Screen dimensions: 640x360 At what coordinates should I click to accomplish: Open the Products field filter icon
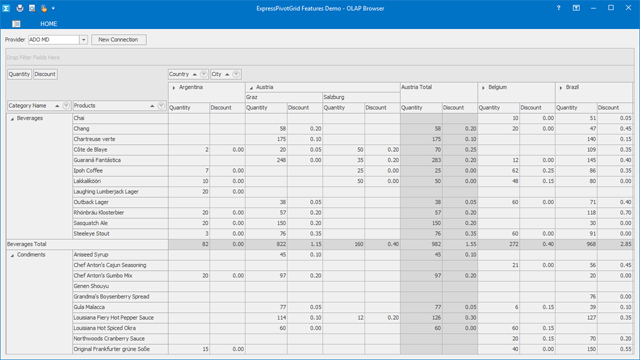161,106
